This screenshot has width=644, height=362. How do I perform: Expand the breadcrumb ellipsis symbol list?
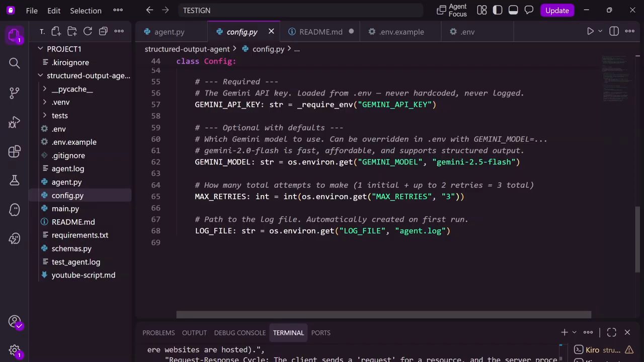[x=297, y=49]
